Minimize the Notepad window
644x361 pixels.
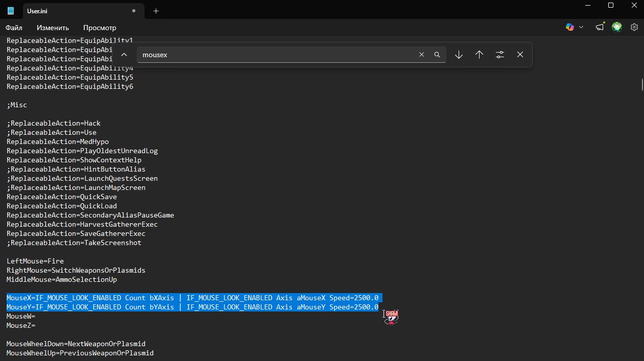[587, 5]
